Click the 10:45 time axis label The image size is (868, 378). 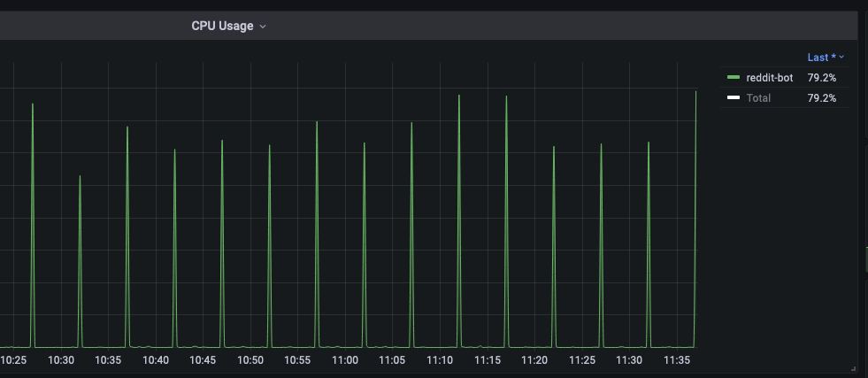point(203,360)
